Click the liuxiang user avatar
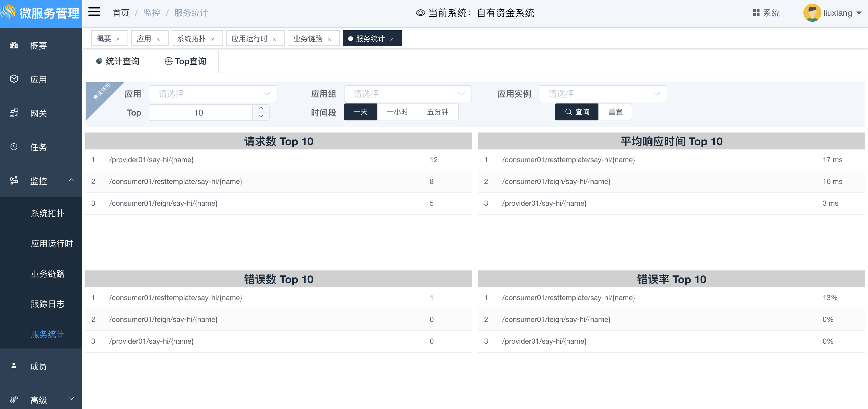 coord(812,13)
